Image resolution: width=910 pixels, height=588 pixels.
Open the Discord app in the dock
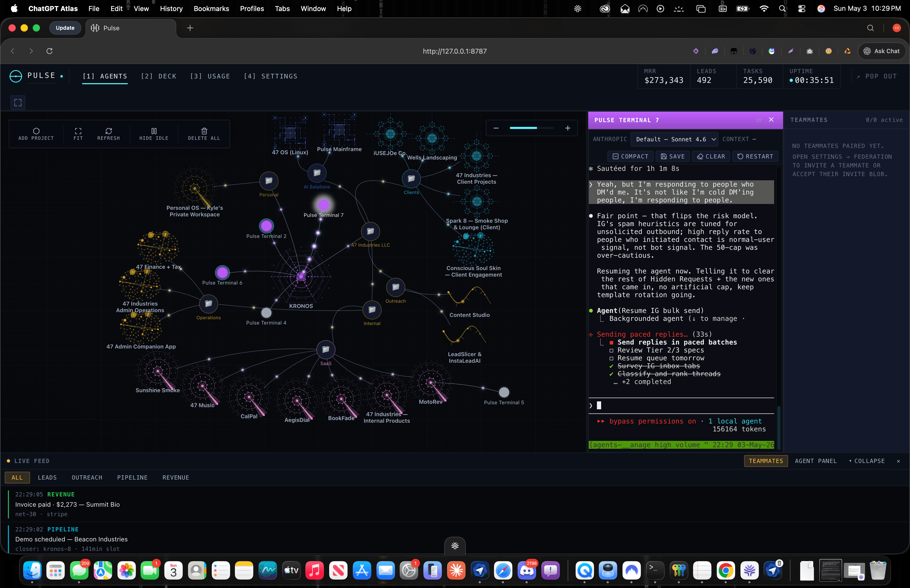tap(527, 571)
